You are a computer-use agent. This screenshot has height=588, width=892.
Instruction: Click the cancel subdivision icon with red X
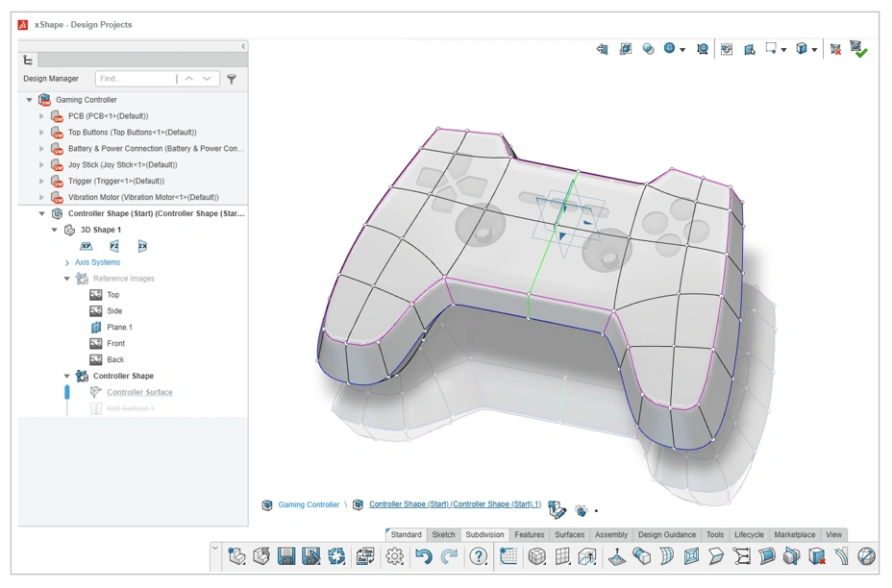point(835,49)
